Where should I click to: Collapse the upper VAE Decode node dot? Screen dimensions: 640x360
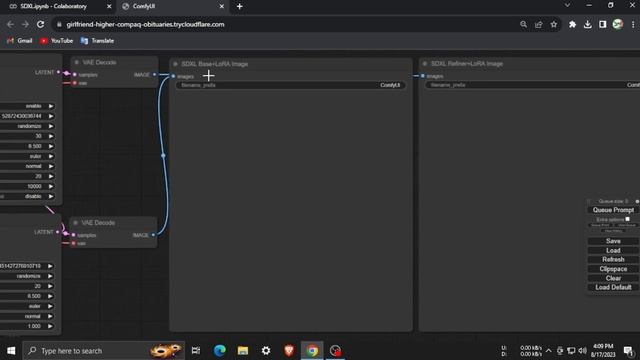[x=76, y=62]
